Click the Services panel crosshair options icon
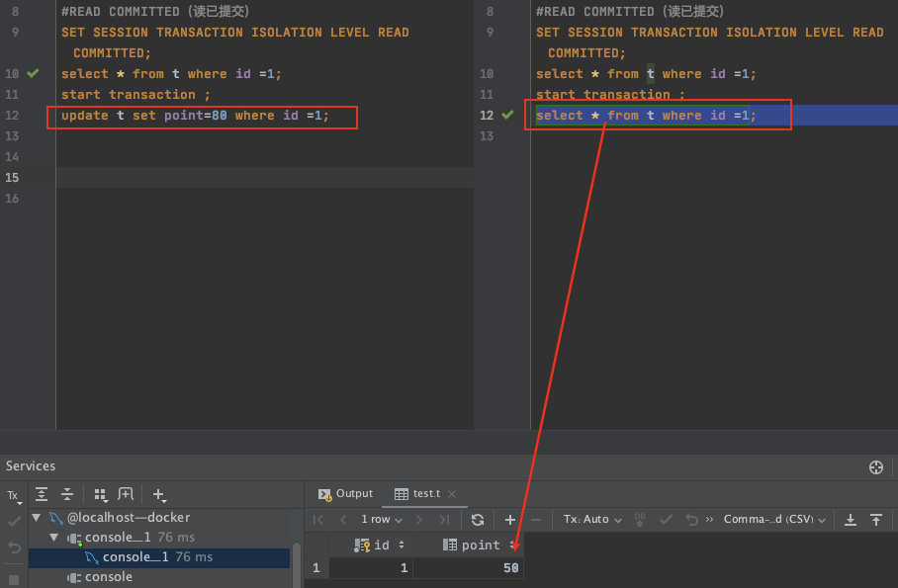 point(875,467)
